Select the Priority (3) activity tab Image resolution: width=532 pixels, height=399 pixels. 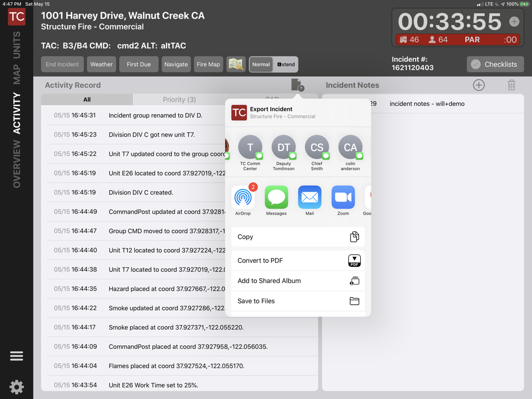coord(179,99)
